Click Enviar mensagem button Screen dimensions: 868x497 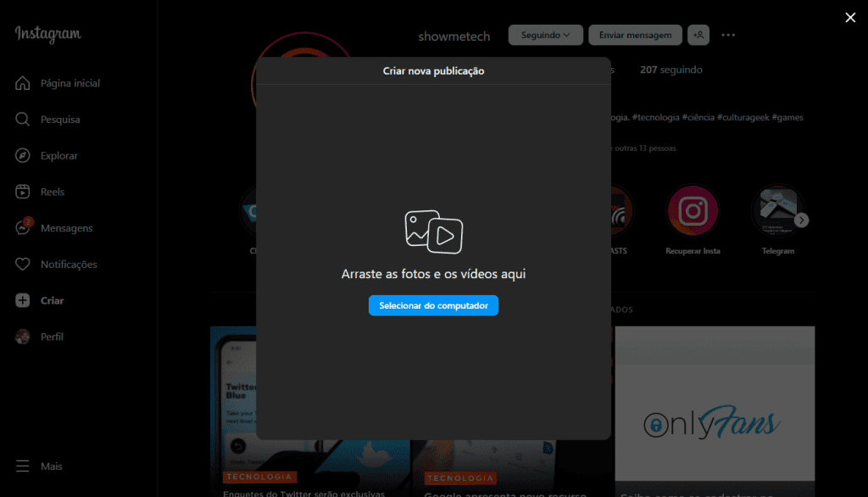(x=635, y=35)
